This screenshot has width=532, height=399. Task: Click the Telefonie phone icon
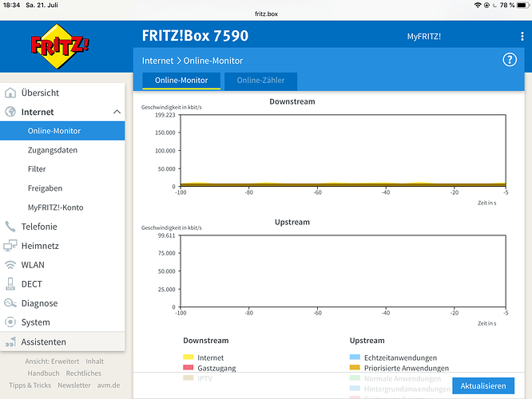[x=10, y=227]
